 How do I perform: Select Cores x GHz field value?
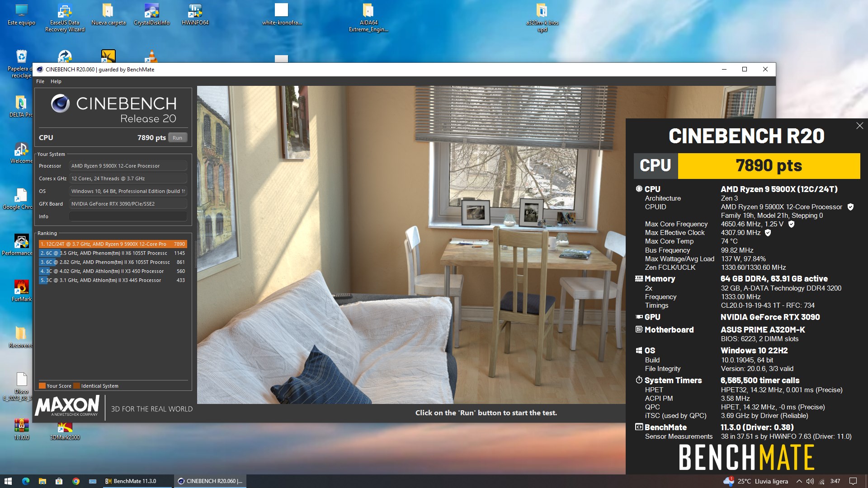[128, 178]
